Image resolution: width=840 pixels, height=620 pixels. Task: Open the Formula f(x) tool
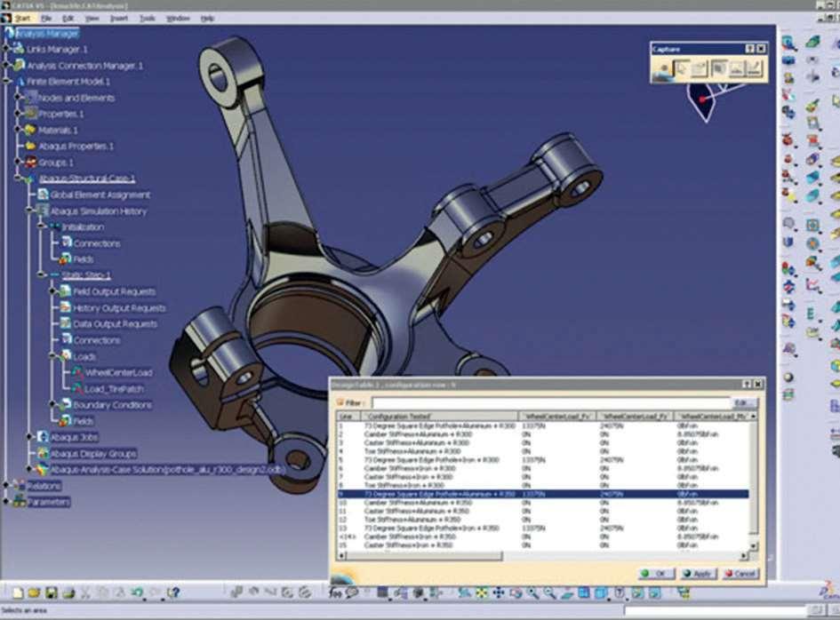click(335, 592)
